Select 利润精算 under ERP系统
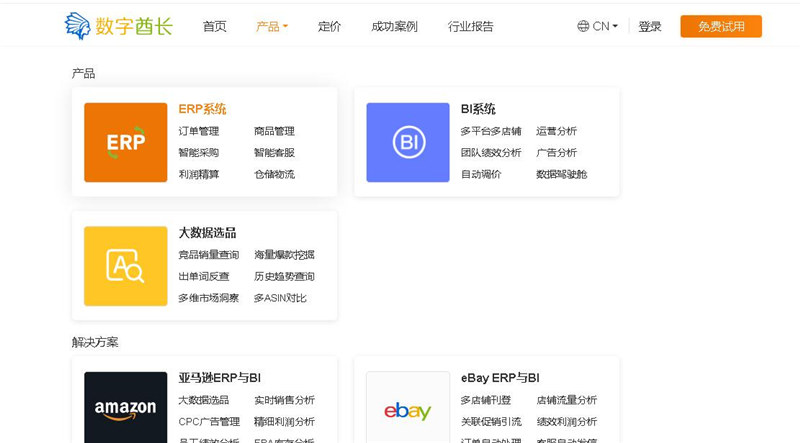Viewport: 800px width, 443px height. pyautogui.click(x=198, y=174)
